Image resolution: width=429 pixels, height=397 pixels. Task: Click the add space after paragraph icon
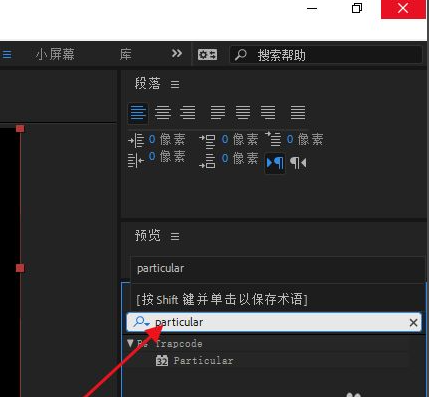pos(207,161)
